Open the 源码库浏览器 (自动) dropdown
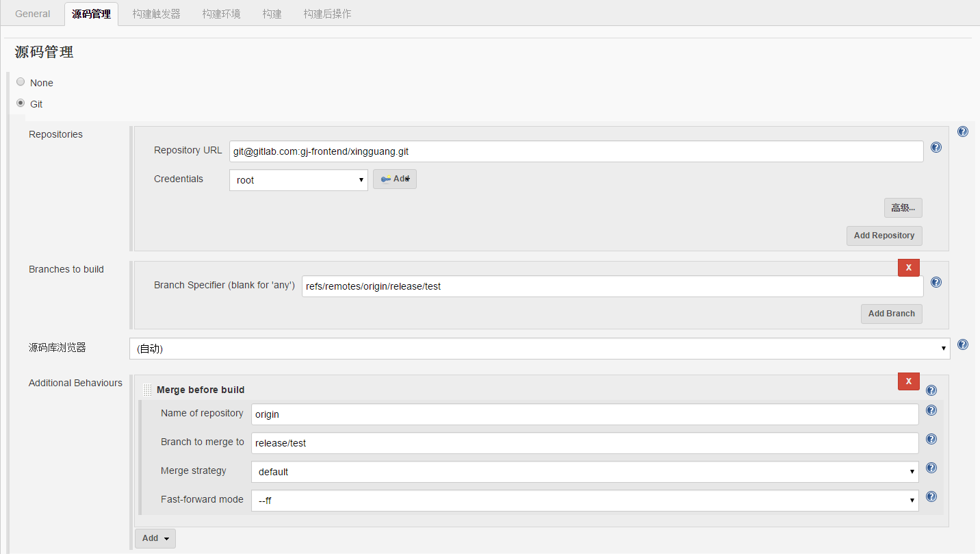Screen dimensions: 980x554 (x=540, y=349)
